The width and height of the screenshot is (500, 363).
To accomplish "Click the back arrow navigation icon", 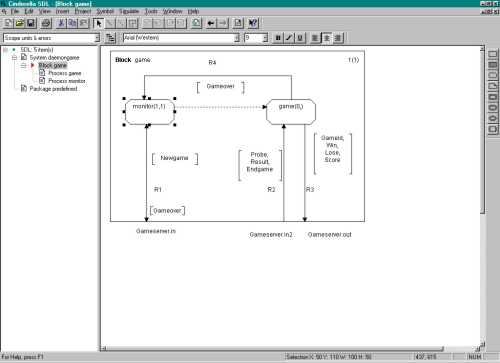I will (x=211, y=23).
